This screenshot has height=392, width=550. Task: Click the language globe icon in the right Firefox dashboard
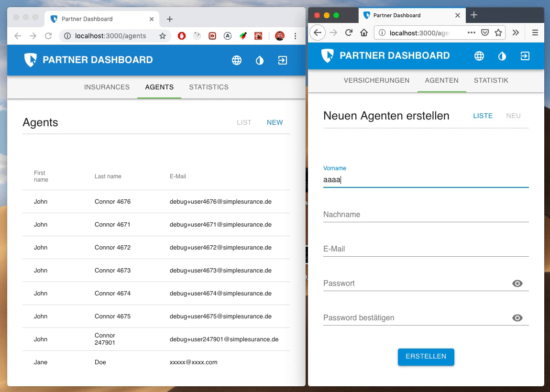pos(479,56)
